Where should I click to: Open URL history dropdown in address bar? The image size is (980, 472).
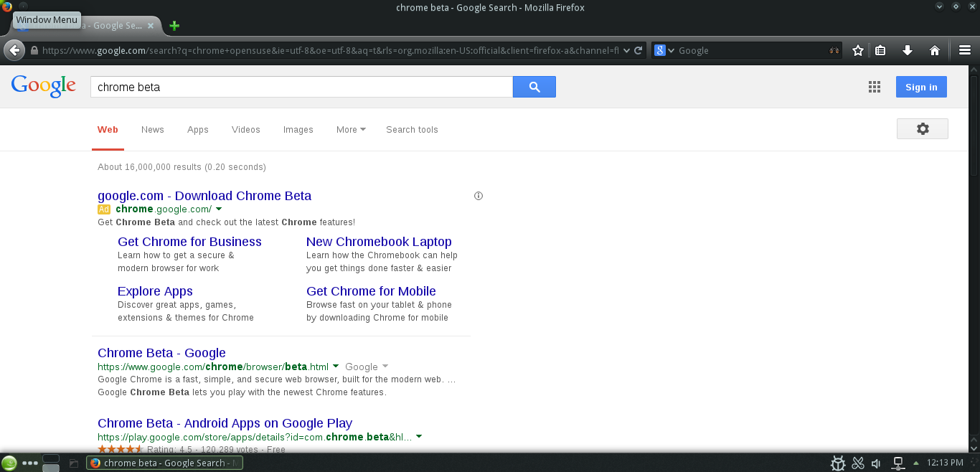(626, 50)
